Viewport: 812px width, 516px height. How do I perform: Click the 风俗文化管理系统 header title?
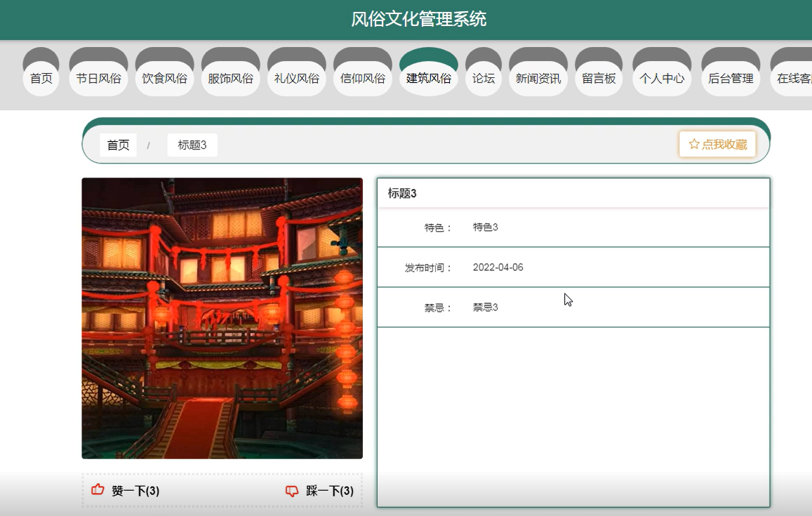(418, 19)
